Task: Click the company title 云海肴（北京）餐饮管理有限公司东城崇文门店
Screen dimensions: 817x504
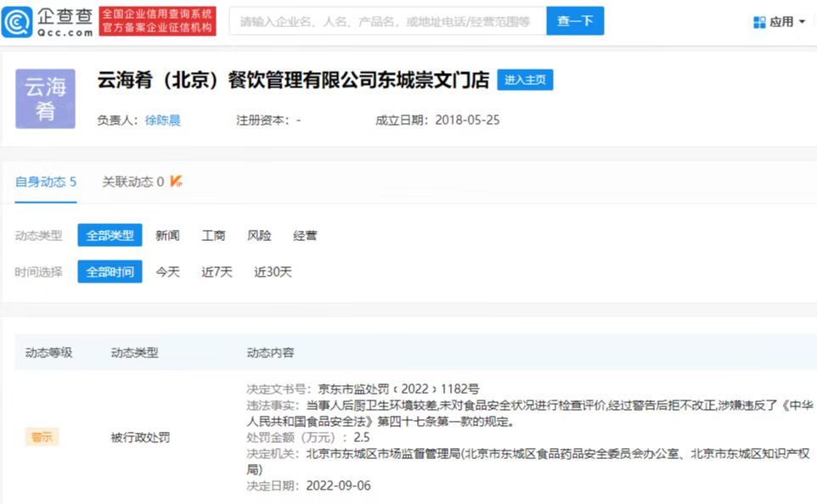Action: pos(293,80)
